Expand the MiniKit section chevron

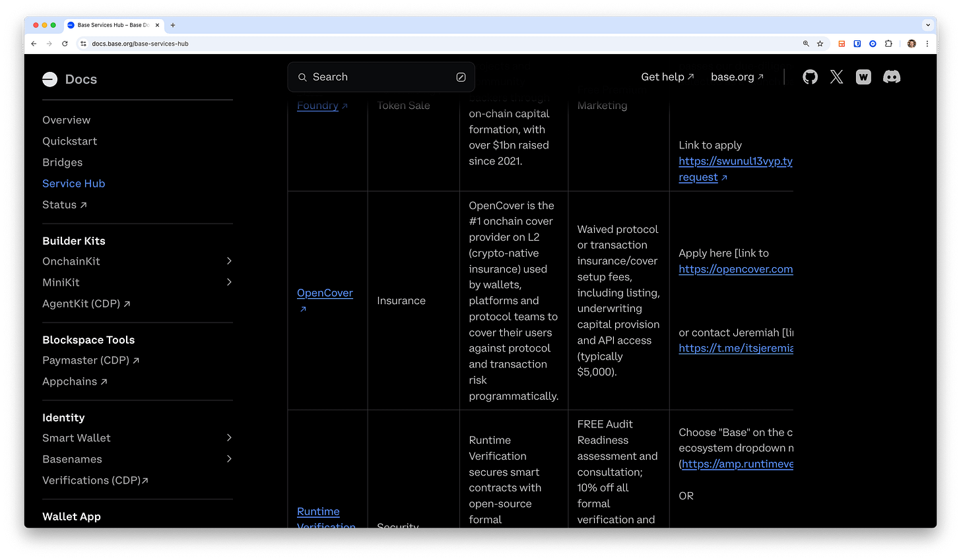pyautogui.click(x=229, y=282)
